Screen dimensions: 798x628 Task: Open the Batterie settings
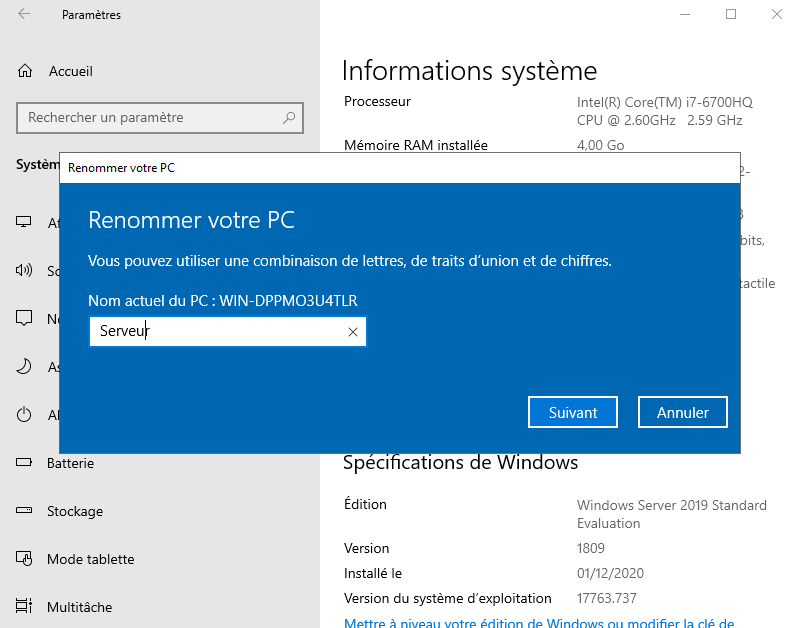point(70,463)
